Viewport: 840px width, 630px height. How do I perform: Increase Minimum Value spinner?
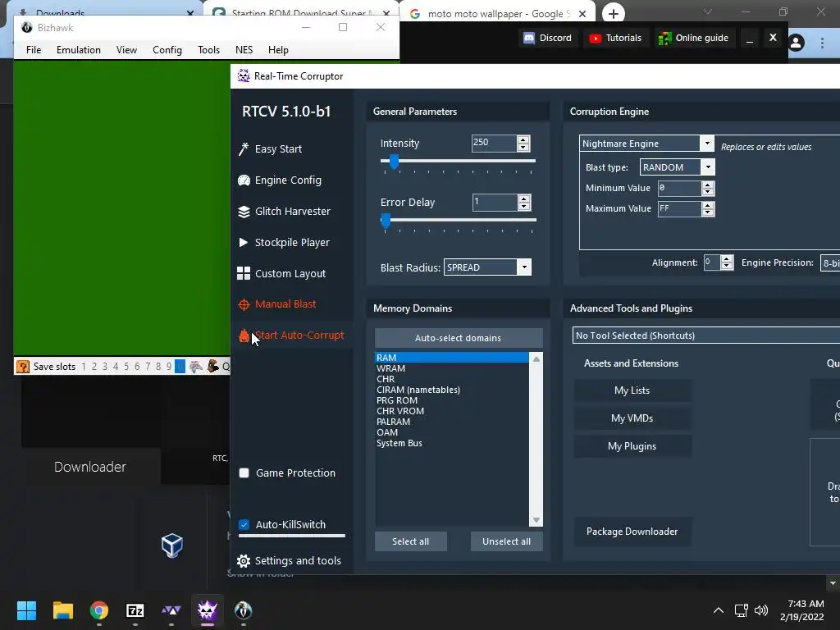[x=708, y=185]
